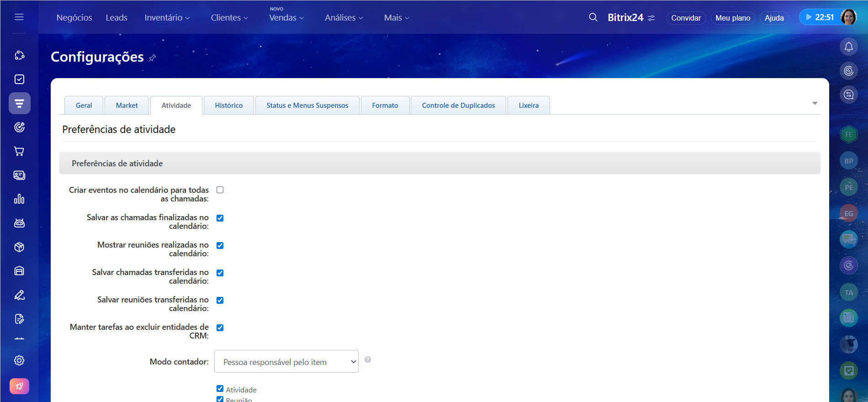Viewport: 868px width, 402px height.
Task: Uncheck Salvar as chamadas finalizadas no calendário
Action: point(220,218)
